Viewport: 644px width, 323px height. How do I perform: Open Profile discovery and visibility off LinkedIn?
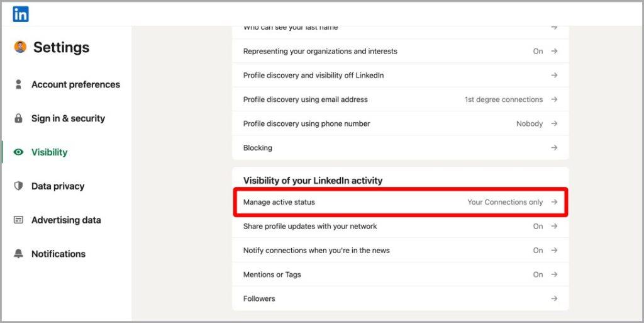[401, 75]
